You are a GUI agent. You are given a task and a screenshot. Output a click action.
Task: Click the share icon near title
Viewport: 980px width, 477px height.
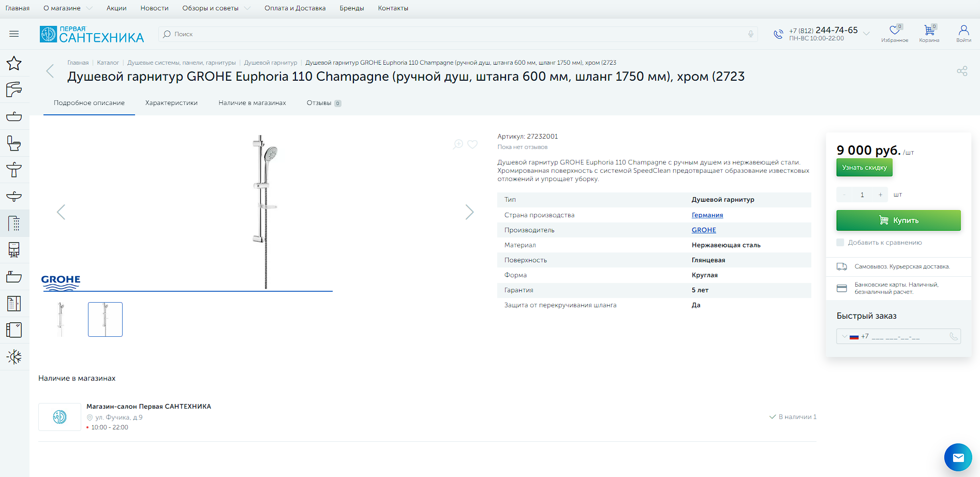coord(962,71)
